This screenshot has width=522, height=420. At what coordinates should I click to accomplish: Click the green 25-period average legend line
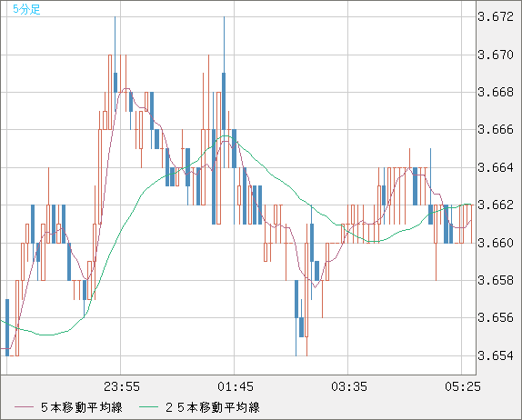148,407
